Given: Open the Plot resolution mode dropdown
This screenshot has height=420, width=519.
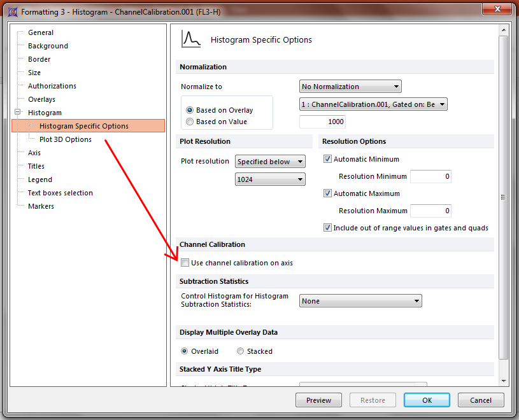Looking at the screenshot, I should 270,162.
